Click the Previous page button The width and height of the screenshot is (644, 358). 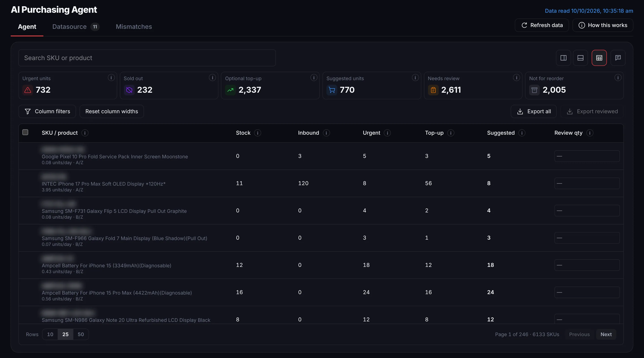[x=579, y=334]
